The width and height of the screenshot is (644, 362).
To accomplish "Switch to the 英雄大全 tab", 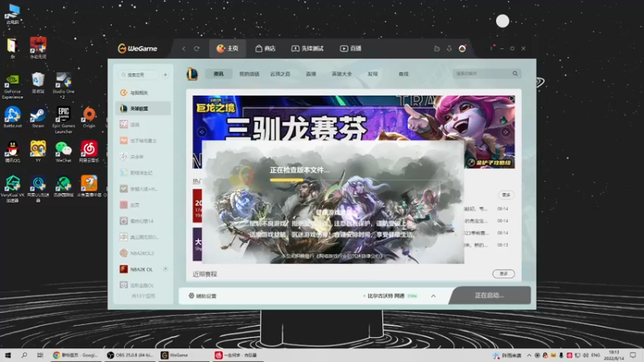I will 341,74.
